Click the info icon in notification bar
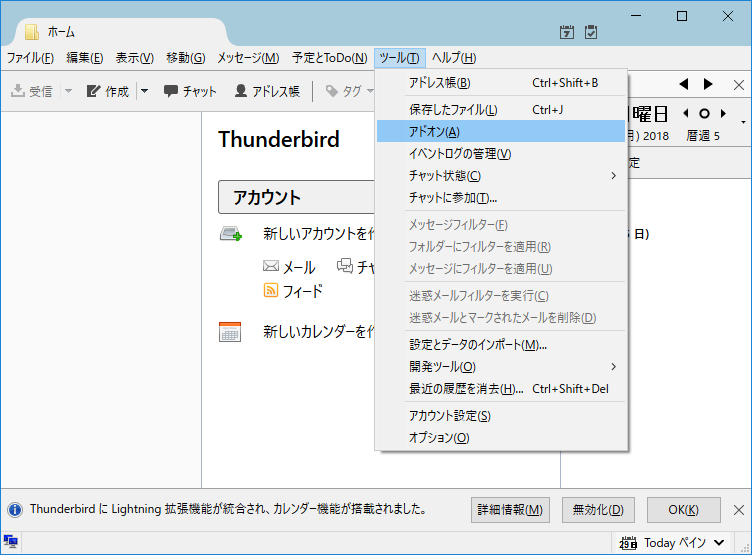This screenshot has height=555, width=752. [15, 509]
